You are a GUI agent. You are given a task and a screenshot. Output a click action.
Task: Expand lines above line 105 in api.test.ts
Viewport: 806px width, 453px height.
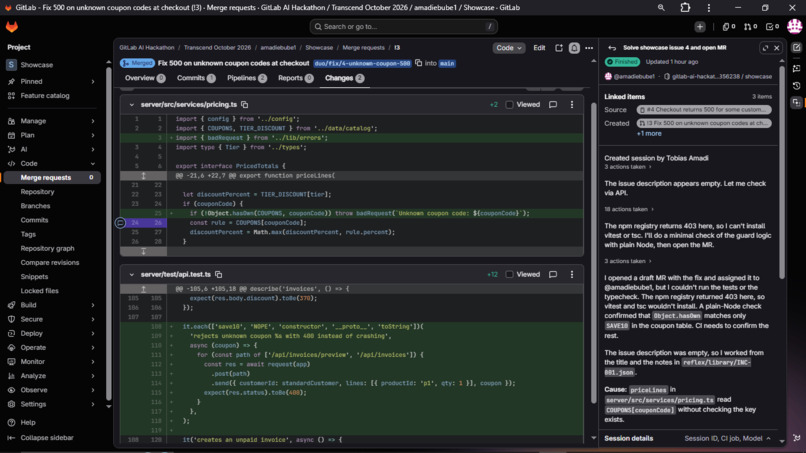pos(143,289)
